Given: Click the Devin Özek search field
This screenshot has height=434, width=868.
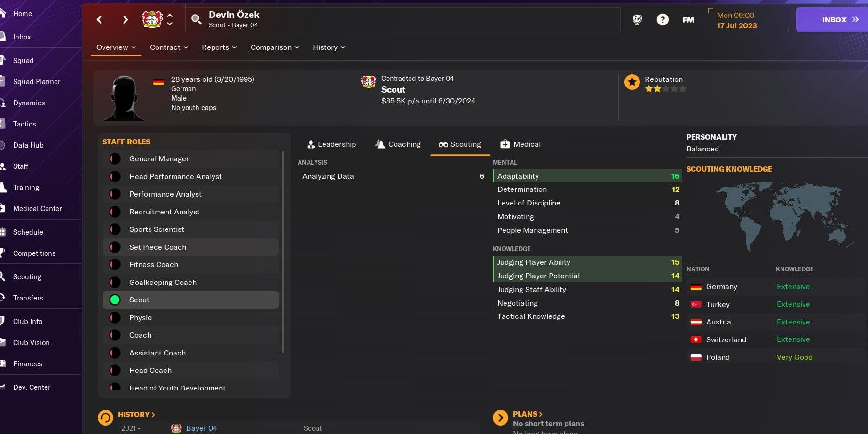Looking at the screenshot, I should pos(329,19).
